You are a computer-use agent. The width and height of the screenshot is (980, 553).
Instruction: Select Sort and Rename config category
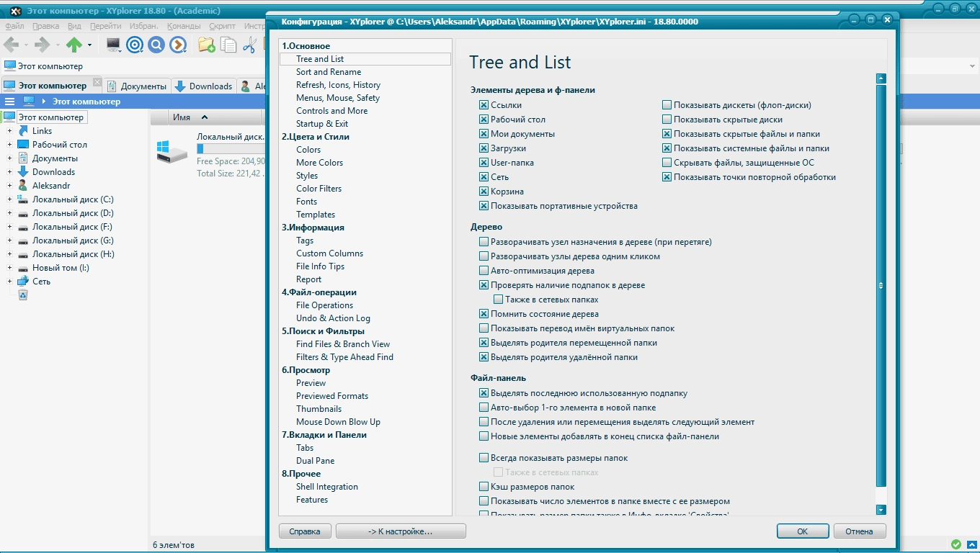(x=329, y=72)
